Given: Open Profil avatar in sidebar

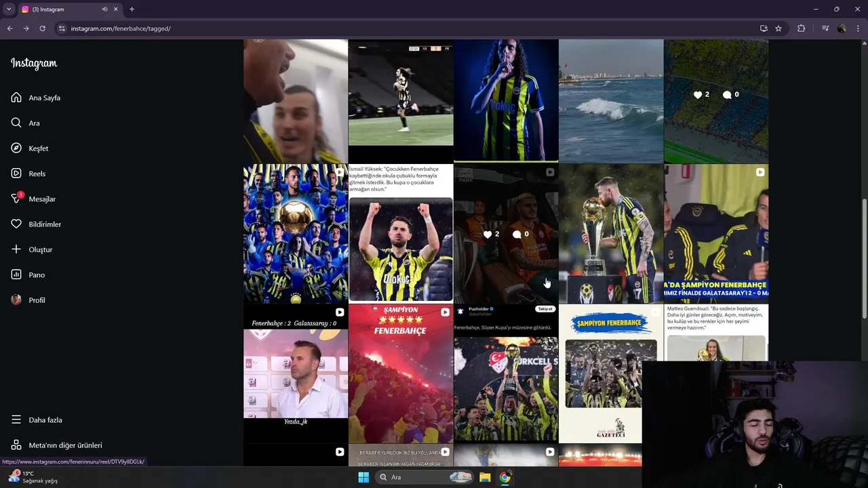Looking at the screenshot, I should tap(16, 300).
